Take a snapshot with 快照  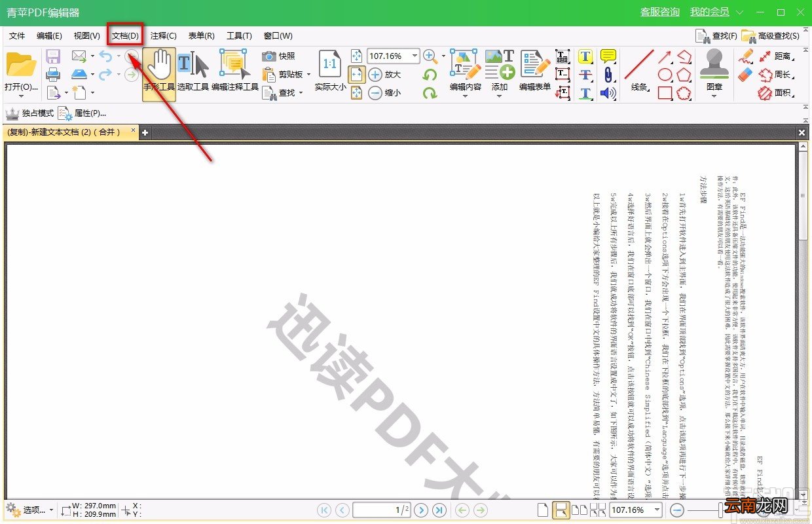[x=279, y=56]
